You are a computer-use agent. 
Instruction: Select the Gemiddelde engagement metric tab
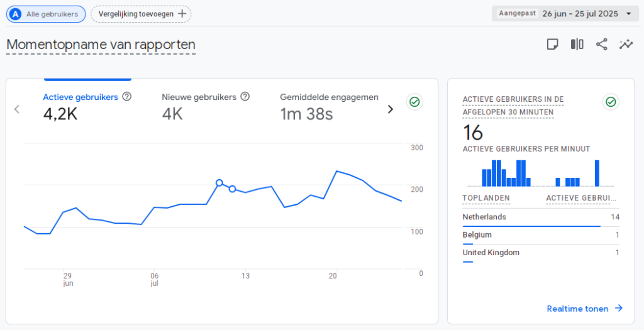330,107
